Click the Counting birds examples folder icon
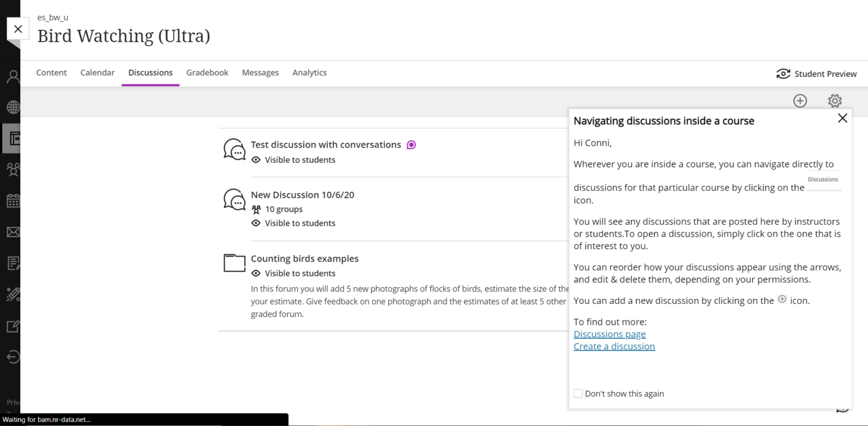Viewport: 868px width, 426px height. [x=234, y=262]
